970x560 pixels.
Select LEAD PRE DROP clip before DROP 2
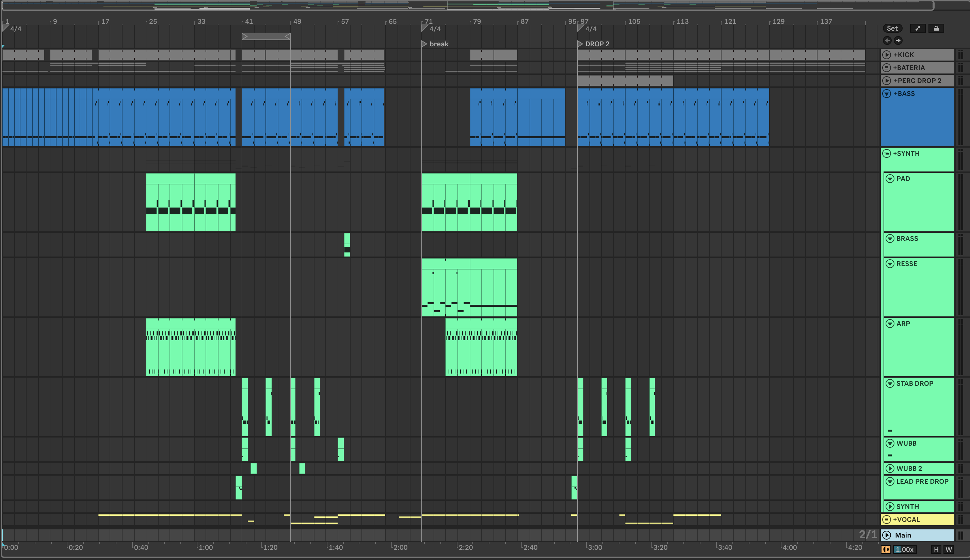point(575,488)
